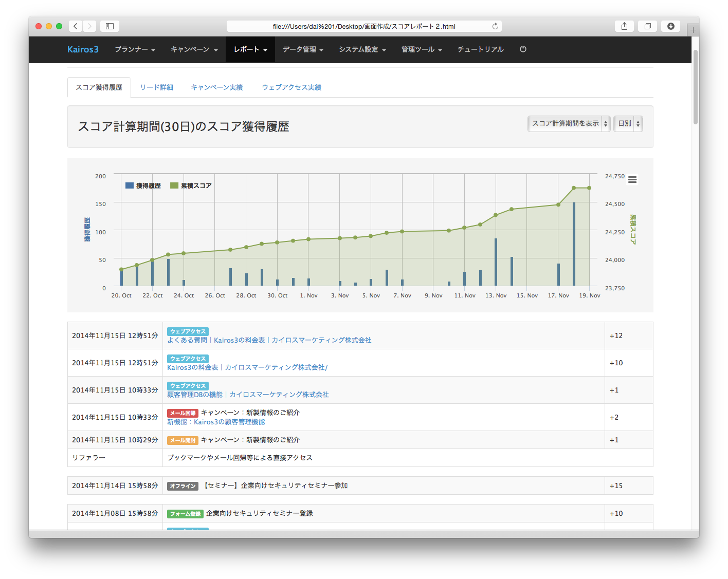The height and width of the screenshot is (579, 728).
Task: Click the 2014年11月15日 10時29分 date cell
Action: coord(115,440)
